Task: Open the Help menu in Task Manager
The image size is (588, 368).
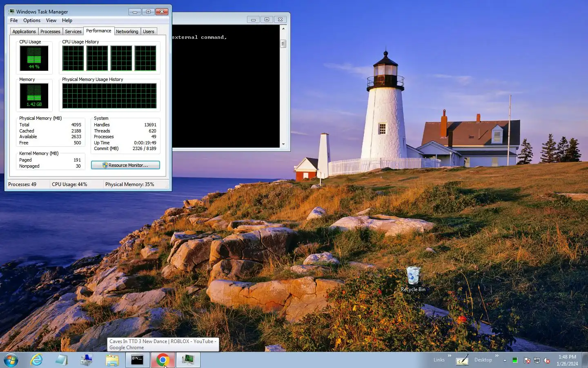Action: click(67, 20)
